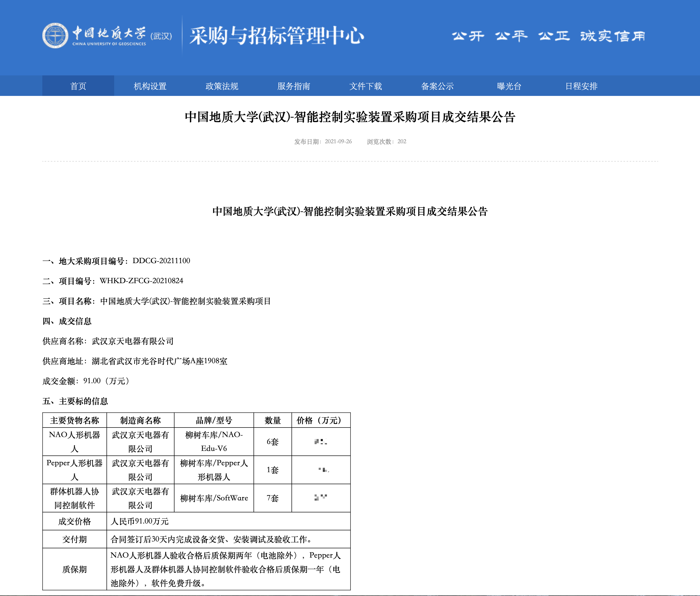Click the 柳树车库/NAO-Edu-V6 cell
This screenshot has height=596, width=700.
214,442
